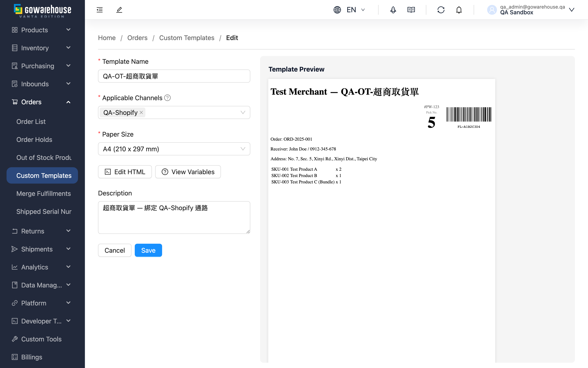Viewport: 588px width, 368px height.
Task: Expand the Returns menu chevron
Action: pyautogui.click(x=69, y=231)
